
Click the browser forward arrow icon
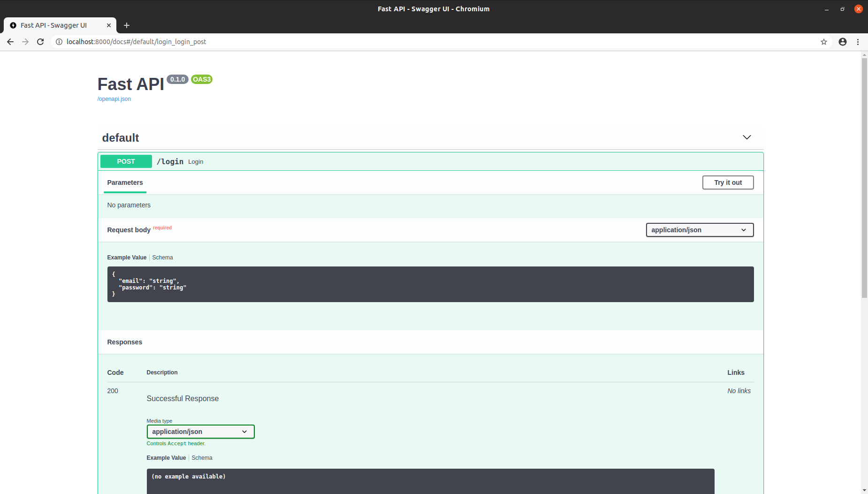[x=25, y=42]
